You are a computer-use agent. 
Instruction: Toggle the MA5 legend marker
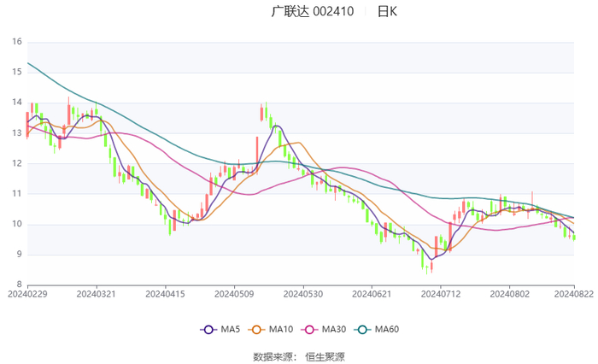coord(208,330)
